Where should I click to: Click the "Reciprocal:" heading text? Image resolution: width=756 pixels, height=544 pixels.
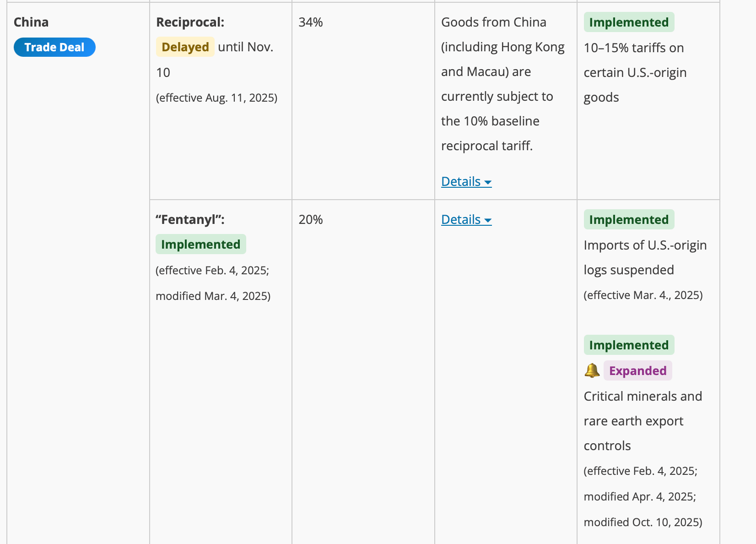coord(190,22)
